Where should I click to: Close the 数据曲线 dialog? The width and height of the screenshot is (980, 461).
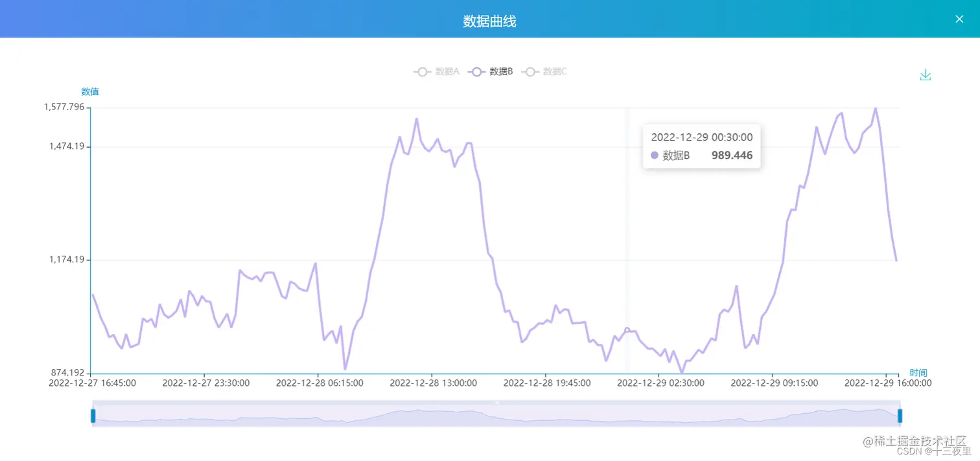(x=959, y=19)
